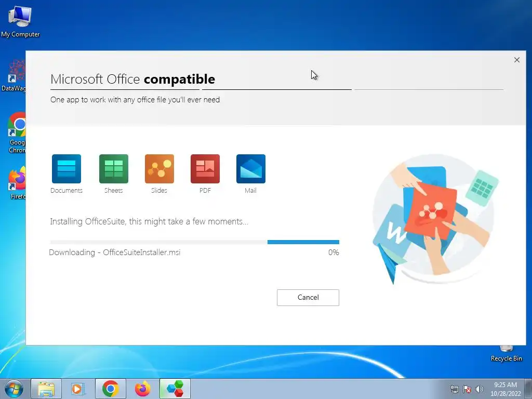532x399 pixels.
Task: Click the Sheets label text
Action: pyautogui.click(x=114, y=191)
